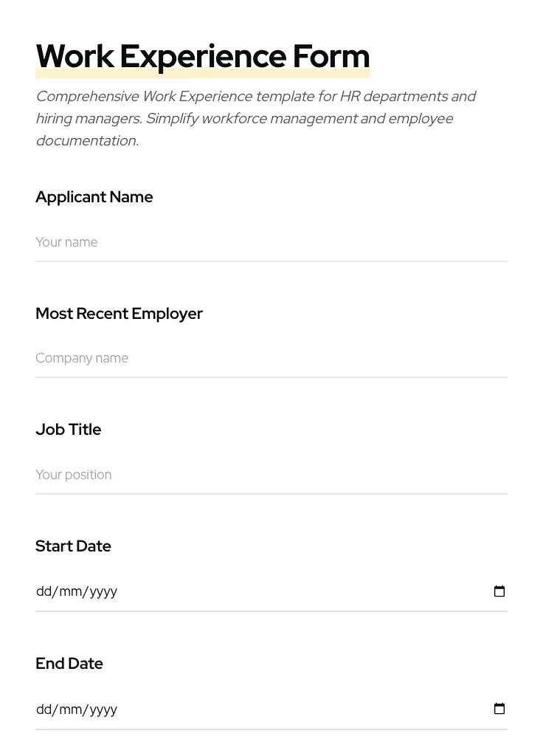Click the empty middle of the Start Date field
Screen dimensions: 543x756
click(295, 591)
